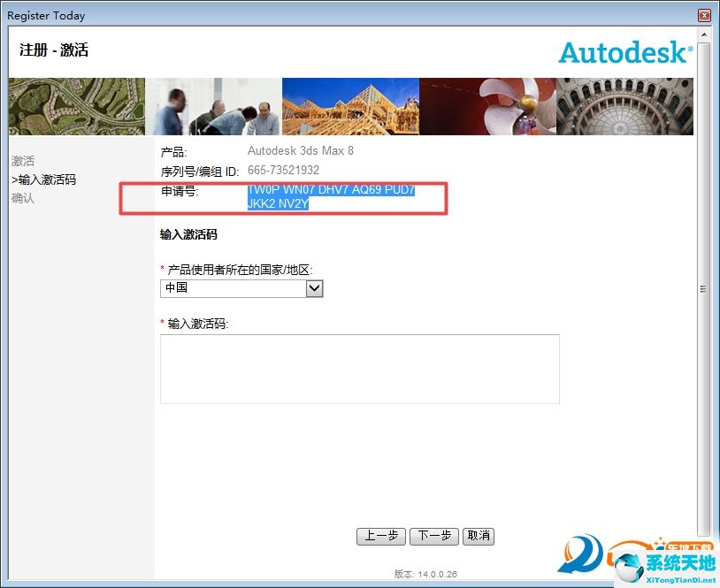
Task: Click the product name Autodesk 3ds Max 8
Action: click(301, 150)
